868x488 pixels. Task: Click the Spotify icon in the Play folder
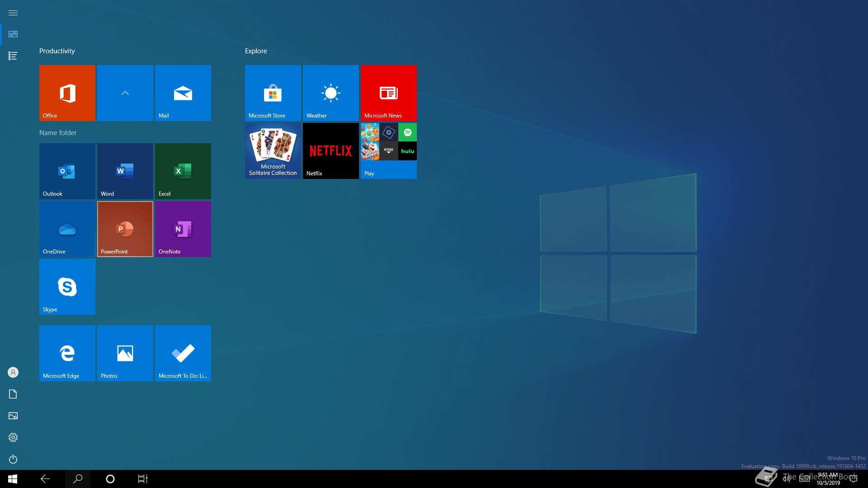pos(408,132)
